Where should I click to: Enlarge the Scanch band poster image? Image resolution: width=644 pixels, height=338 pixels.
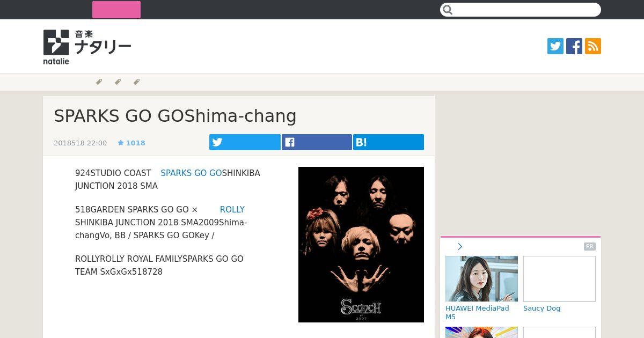(361, 245)
